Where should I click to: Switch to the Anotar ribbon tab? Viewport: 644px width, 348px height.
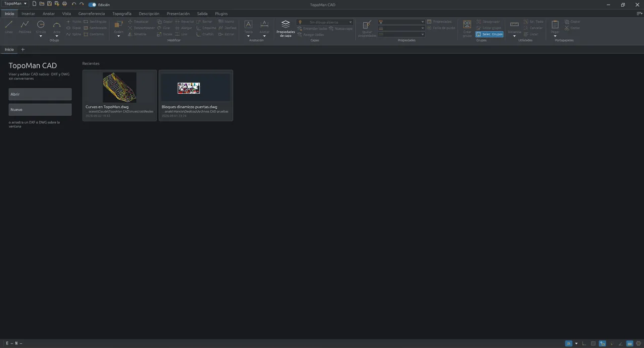pos(49,14)
